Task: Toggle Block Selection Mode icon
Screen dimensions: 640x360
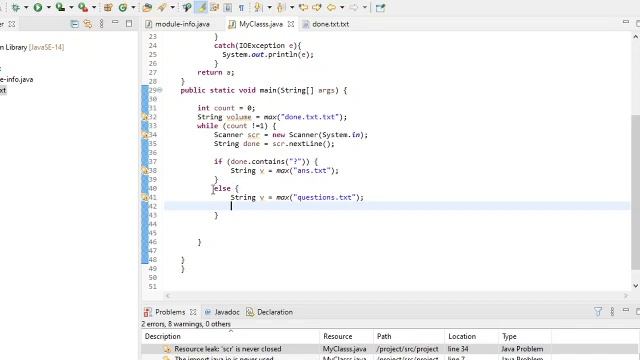Action: coord(228,7)
